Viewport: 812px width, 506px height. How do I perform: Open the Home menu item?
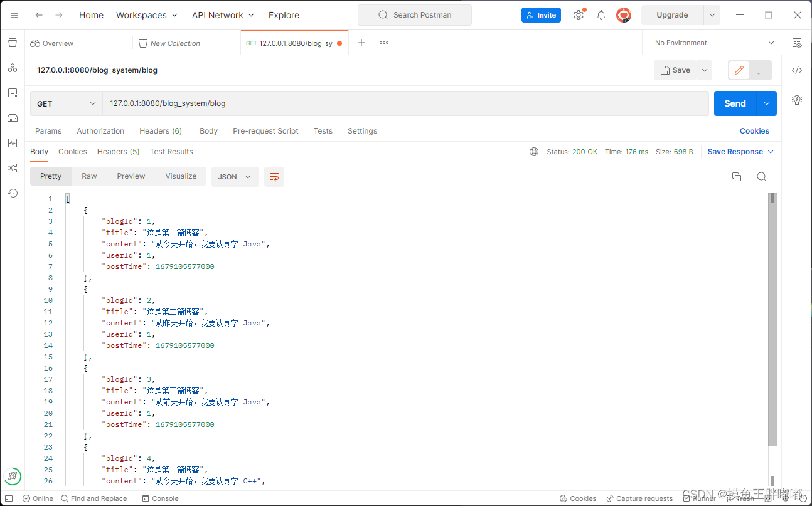pyautogui.click(x=91, y=15)
